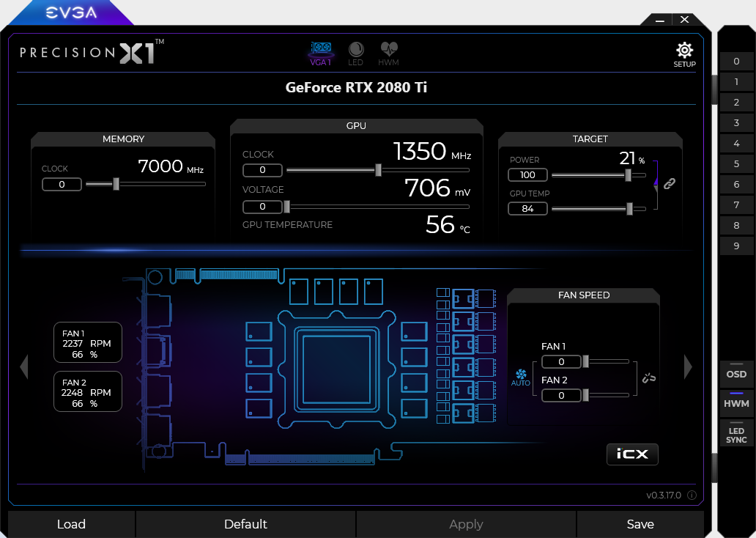Image resolution: width=756 pixels, height=538 pixels.
Task: Adjust the Memory Clock slider
Action: tap(116, 184)
